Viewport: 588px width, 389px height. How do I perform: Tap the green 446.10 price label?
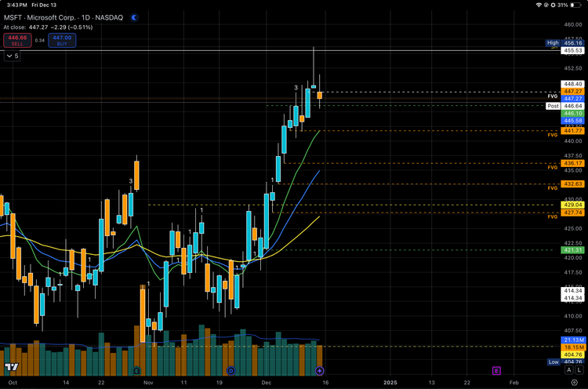click(572, 113)
